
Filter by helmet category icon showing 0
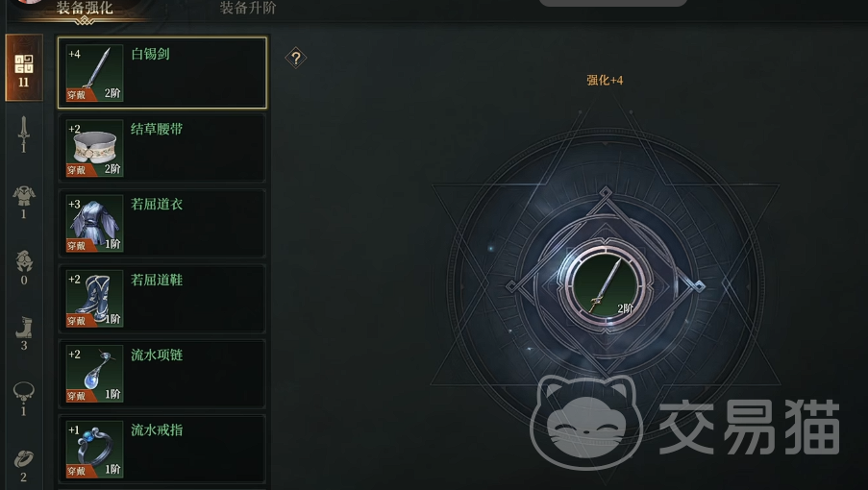click(24, 268)
